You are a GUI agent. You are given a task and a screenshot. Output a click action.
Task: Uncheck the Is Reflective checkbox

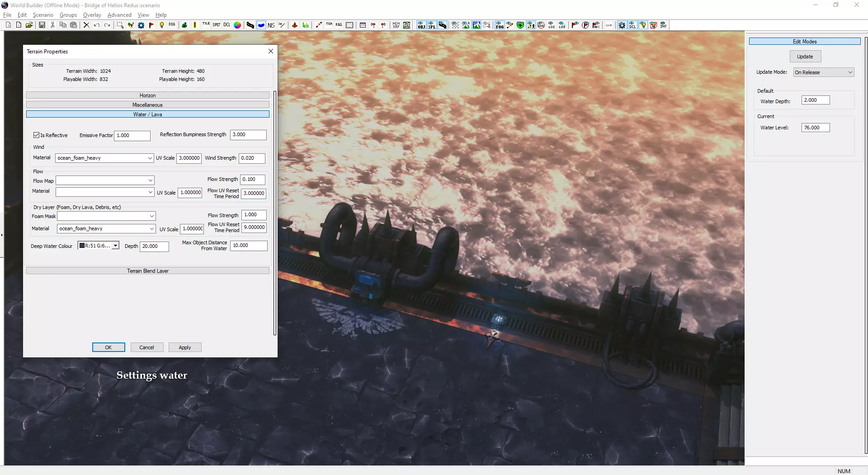click(x=37, y=135)
